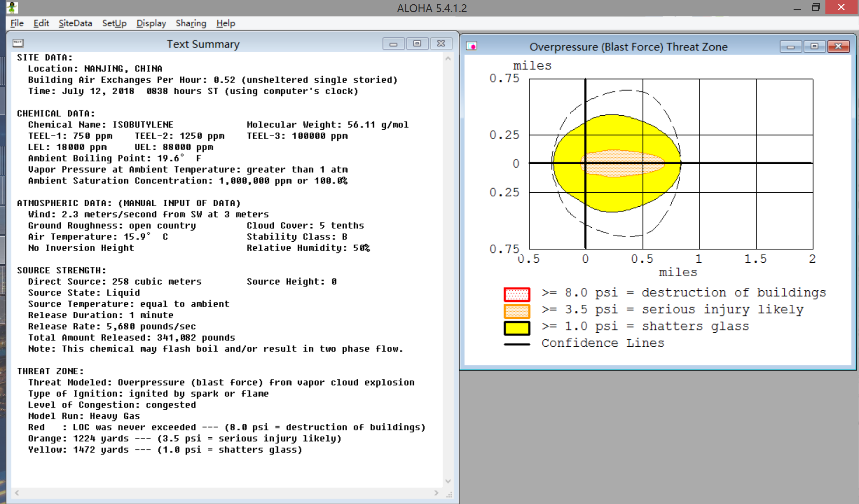Minimize the Text Summary window
This screenshot has height=504, width=859.
pos(393,44)
